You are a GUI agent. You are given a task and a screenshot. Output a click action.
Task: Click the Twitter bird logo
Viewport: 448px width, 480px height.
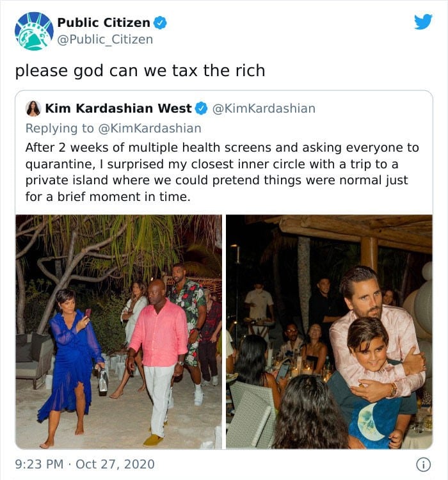423,22
